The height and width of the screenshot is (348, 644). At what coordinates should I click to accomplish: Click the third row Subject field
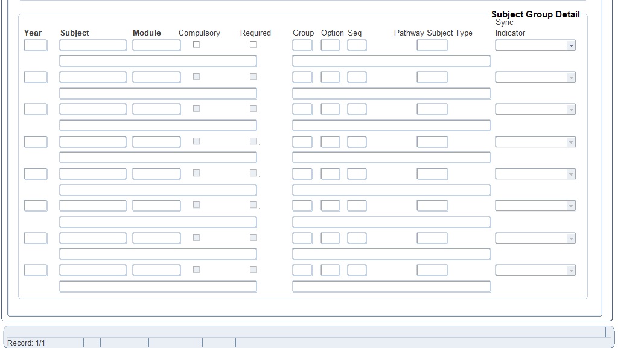tap(93, 109)
